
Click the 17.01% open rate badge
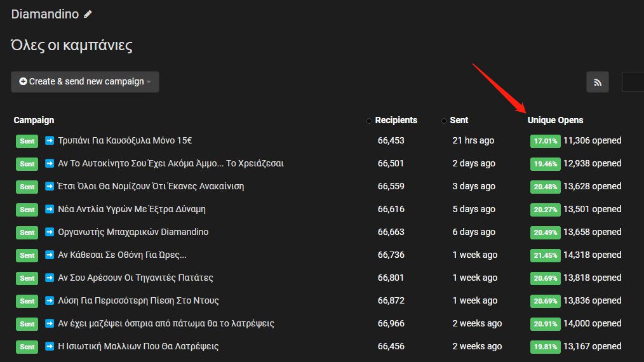[x=545, y=141]
